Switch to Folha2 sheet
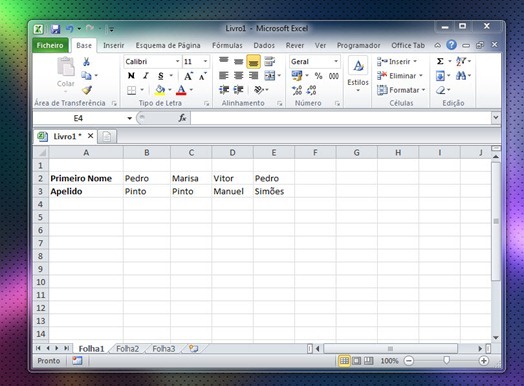 (x=127, y=349)
